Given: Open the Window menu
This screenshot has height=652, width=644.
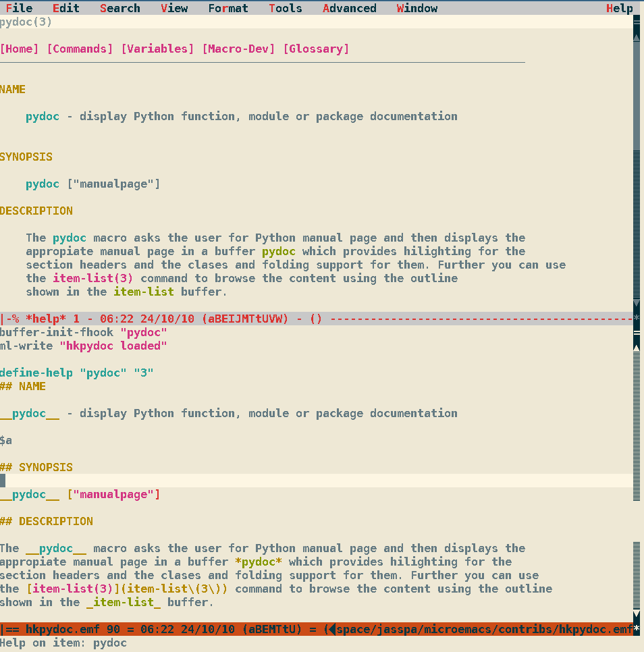Looking at the screenshot, I should (417, 8).
